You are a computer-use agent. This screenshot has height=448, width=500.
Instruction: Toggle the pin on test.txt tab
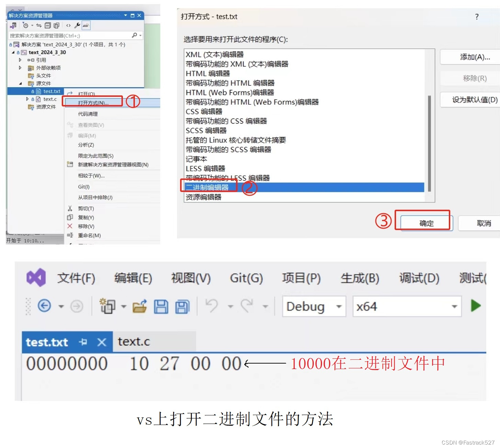point(83,342)
